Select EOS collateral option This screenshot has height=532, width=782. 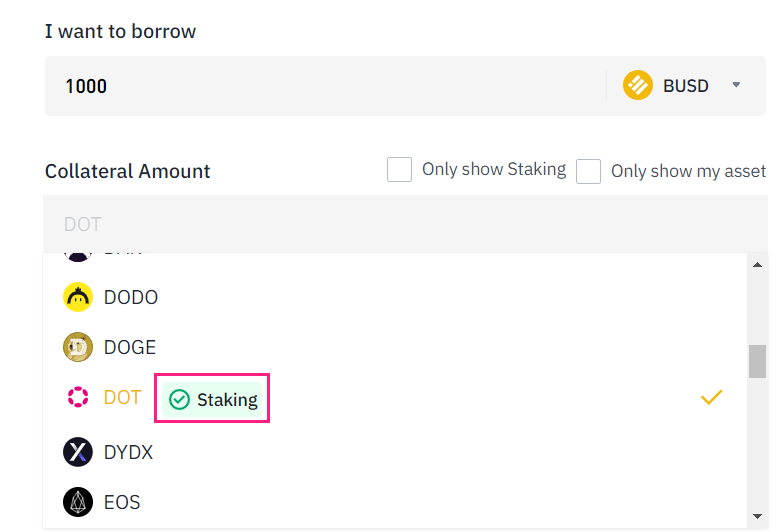pyautogui.click(x=121, y=501)
